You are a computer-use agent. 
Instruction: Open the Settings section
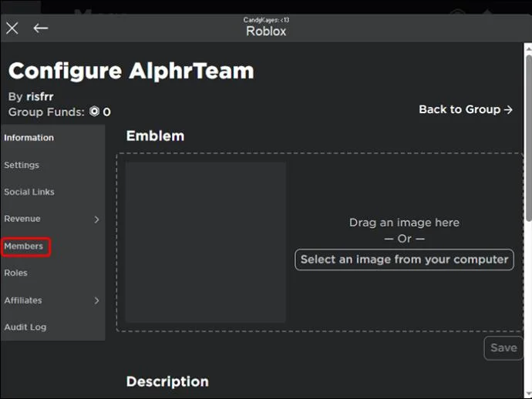coord(22,165)
